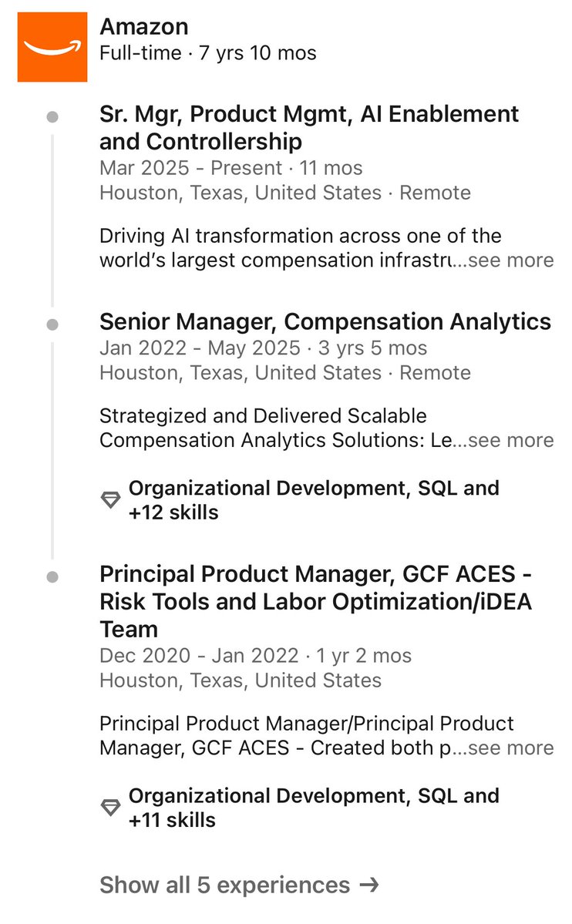
Task: Click timeline bullet for Principal Product Manager role
Action: 52,577
